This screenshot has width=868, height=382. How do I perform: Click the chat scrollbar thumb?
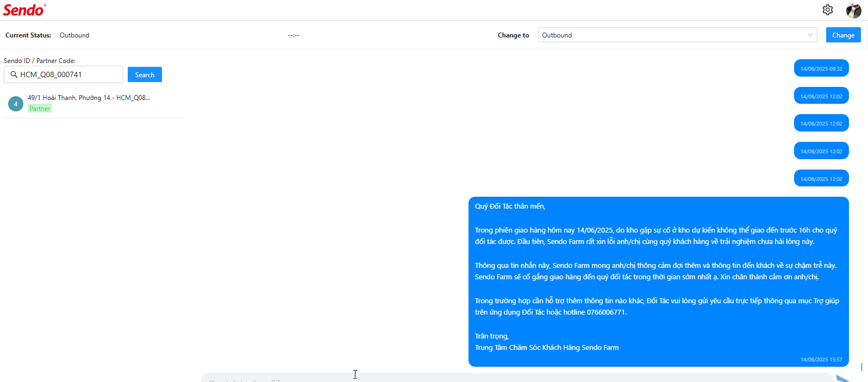tap(862, 367)
